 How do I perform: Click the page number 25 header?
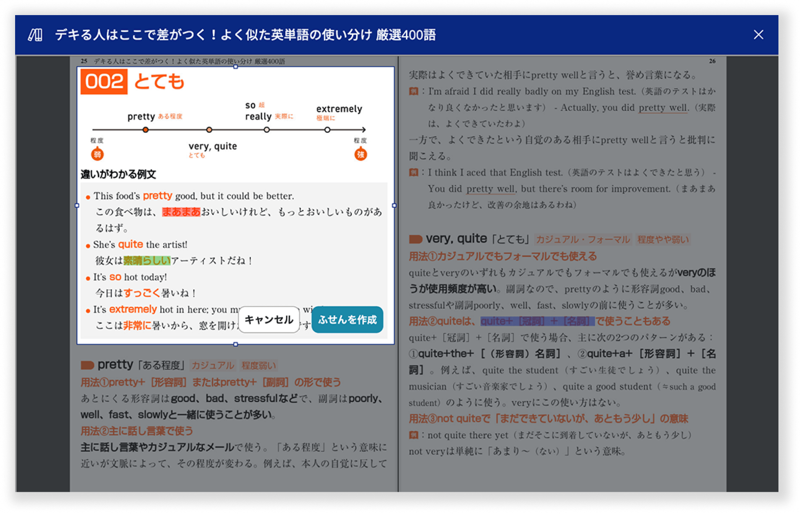coord(83,60)
